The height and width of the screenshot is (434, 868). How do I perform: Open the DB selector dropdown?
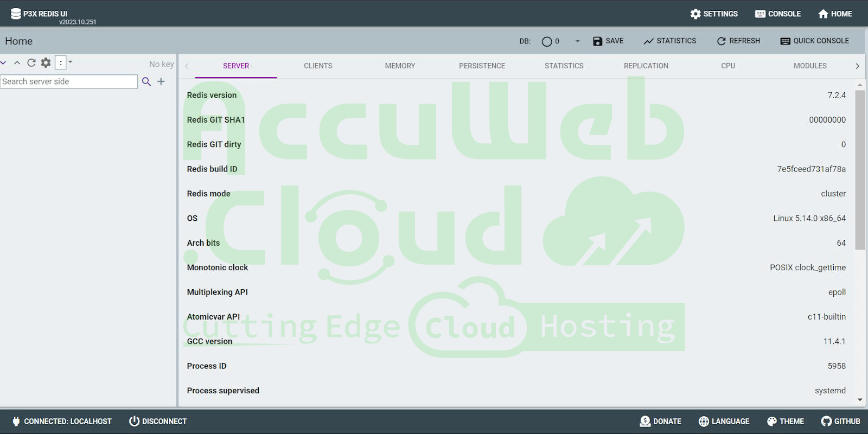coord(577,41)
